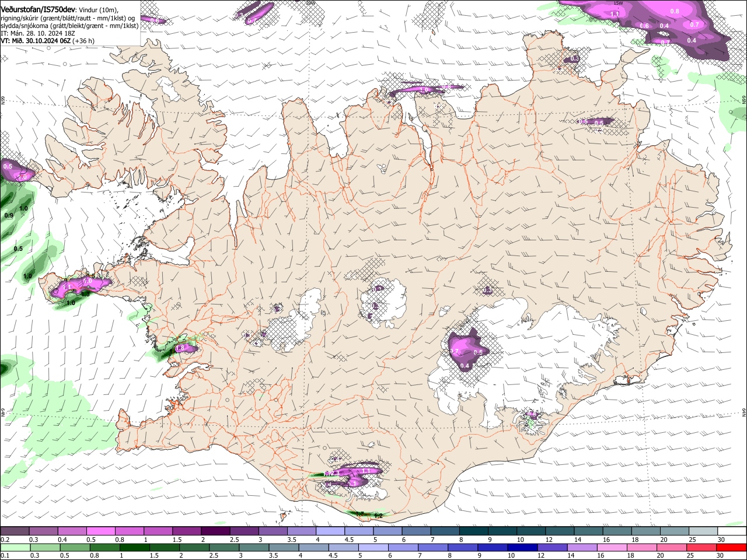The image size is (747, 560).
Task: Pick the 0.2 gray-purple swatch in snow scale
Action: pos(15,531)
